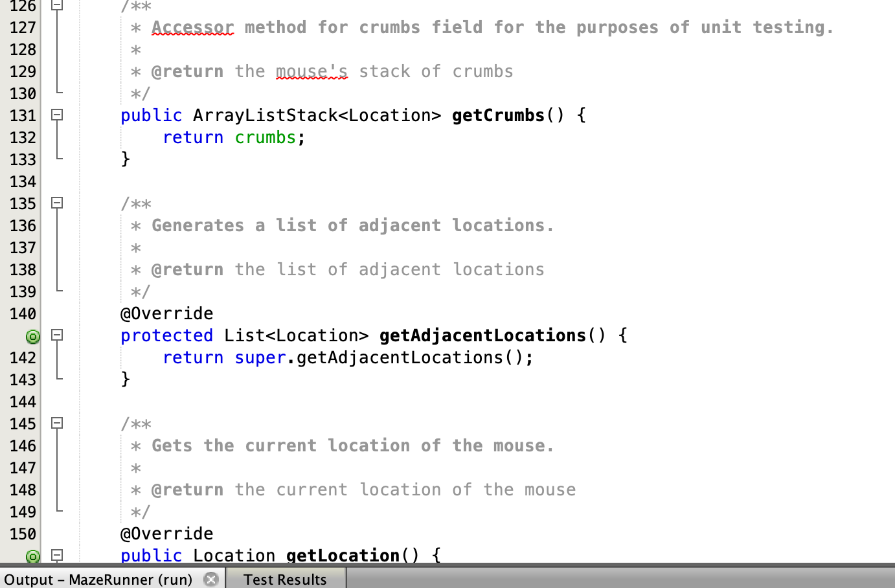Click the closing brace on line 133
This screenshot has height=588, width=895.
(x=126, y=159)
